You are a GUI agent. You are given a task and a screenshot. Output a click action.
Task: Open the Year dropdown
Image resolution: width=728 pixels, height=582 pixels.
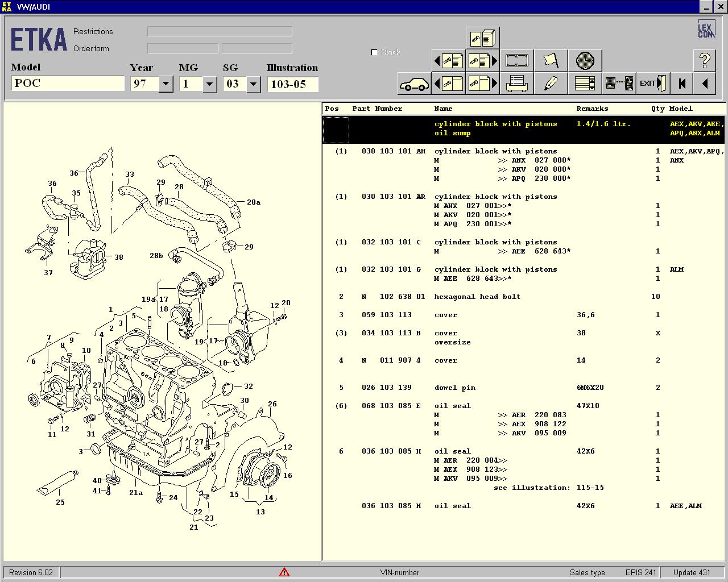pos(166,84)
